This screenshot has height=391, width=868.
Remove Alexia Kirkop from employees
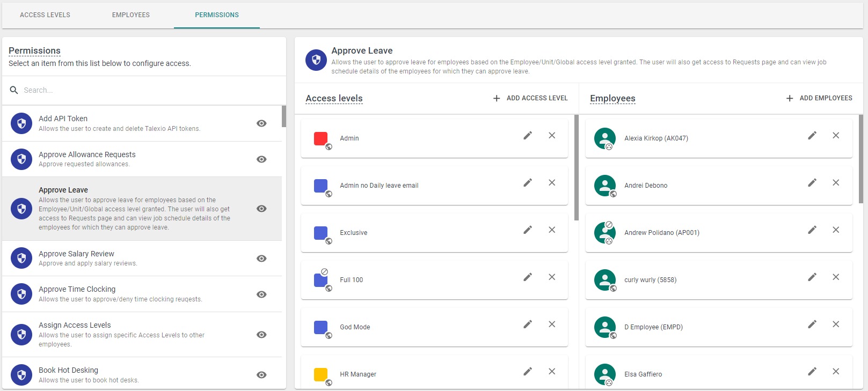click(x=836, y=136)
